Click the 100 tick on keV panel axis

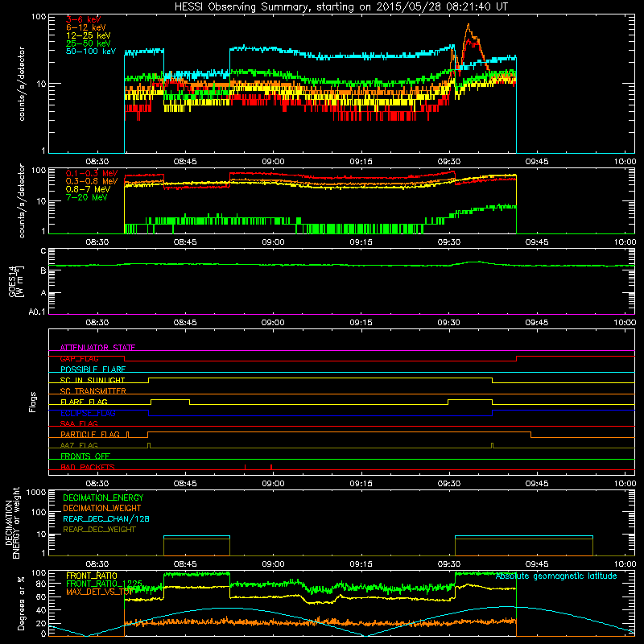pos(39,17)
